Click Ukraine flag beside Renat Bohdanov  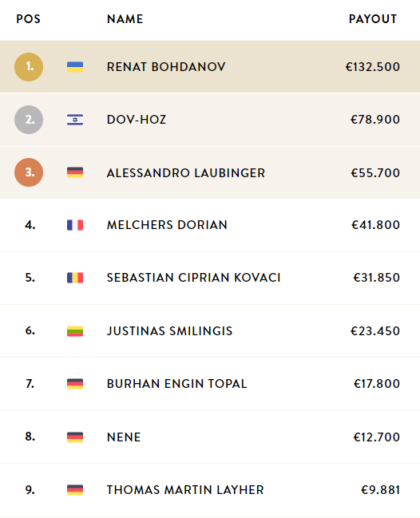[75, 67]
